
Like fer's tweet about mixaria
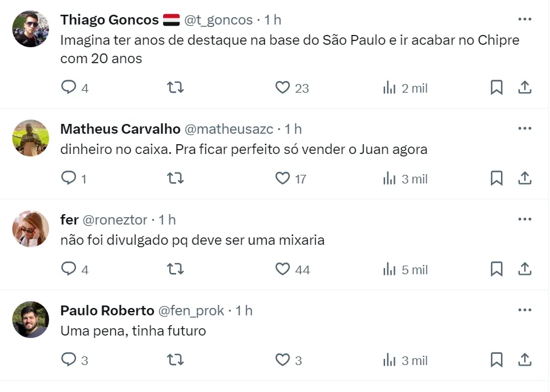282,269
